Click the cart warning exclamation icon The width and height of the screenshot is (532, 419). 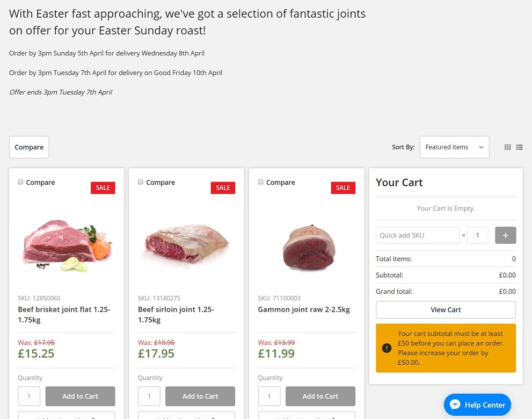point(387,348)
